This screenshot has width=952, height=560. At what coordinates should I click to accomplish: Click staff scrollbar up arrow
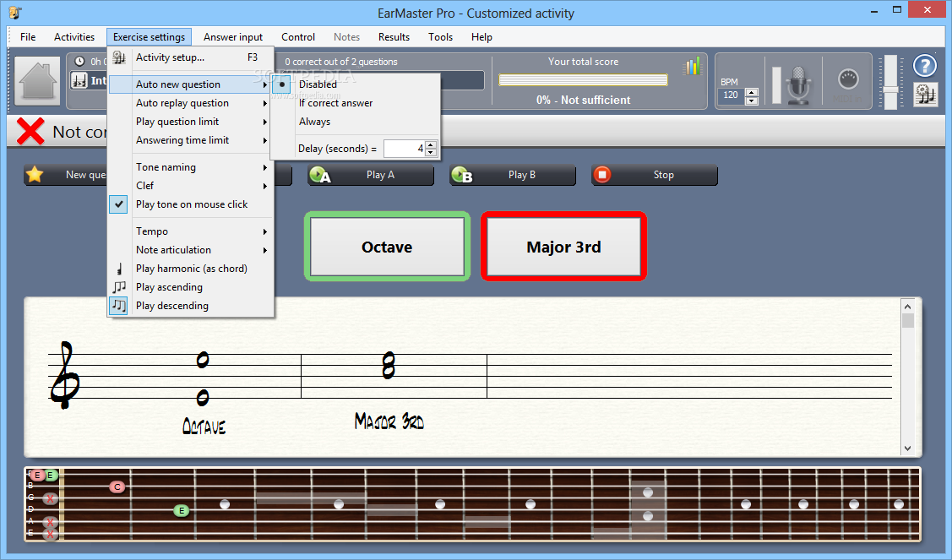908,306
